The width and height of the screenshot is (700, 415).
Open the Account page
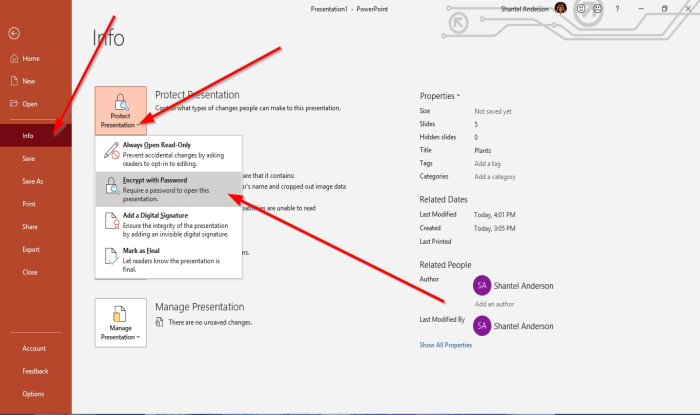(x=36, y=349)
